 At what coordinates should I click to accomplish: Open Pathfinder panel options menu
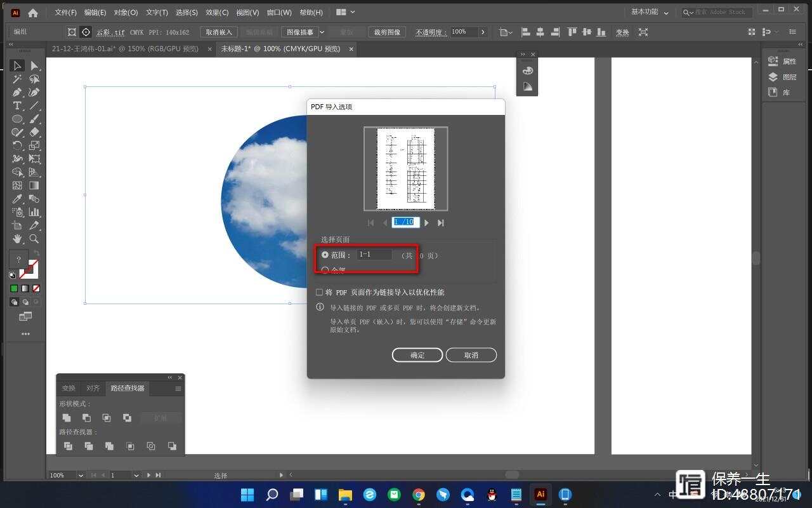click(178, 388)
